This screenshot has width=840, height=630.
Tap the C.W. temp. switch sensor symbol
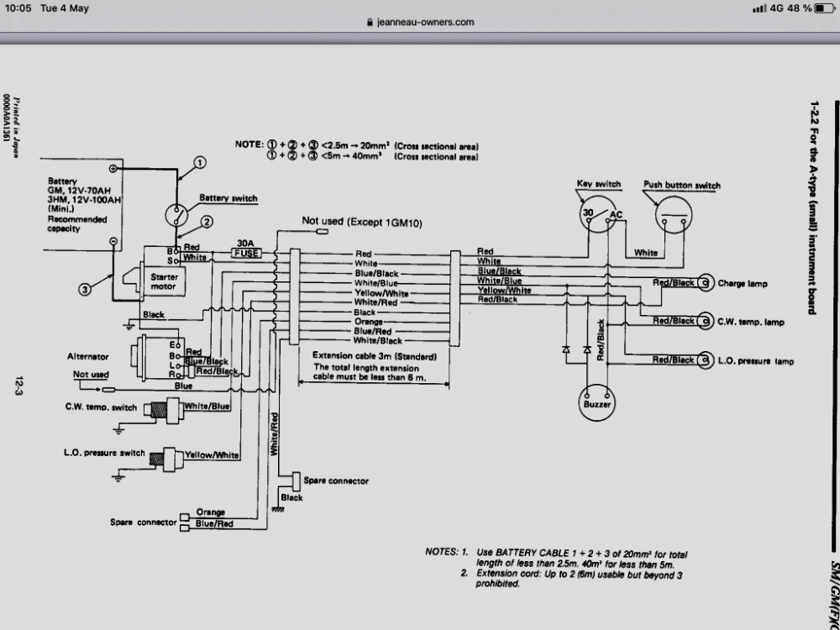164,411
